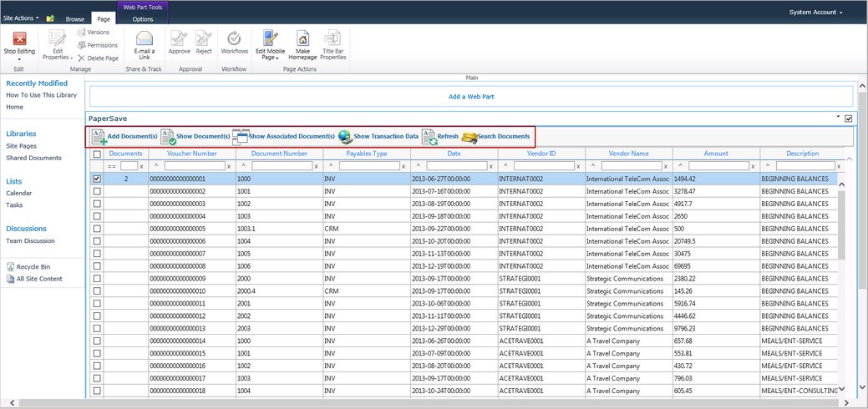Click Show Associated Document(s) button
The height and width of the screenshot is (409, 868).
point(283,136)
